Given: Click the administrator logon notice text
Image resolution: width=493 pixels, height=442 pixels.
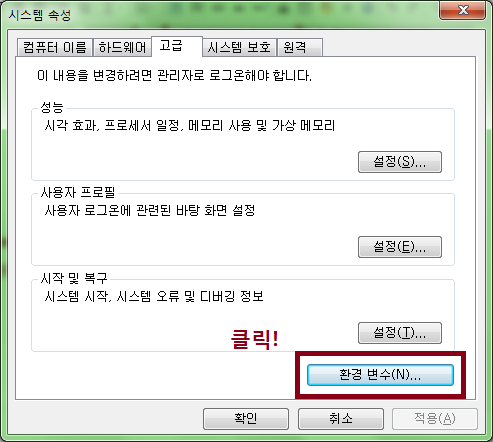Looking at the screenshot, I should (174, 76).
